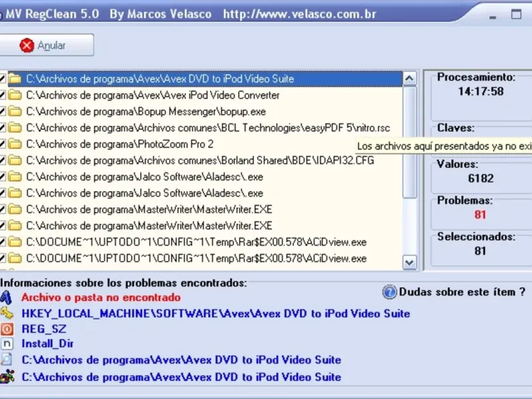Click the Valores count 6182
Screen dimensions: 532x399
pos(480,178)
